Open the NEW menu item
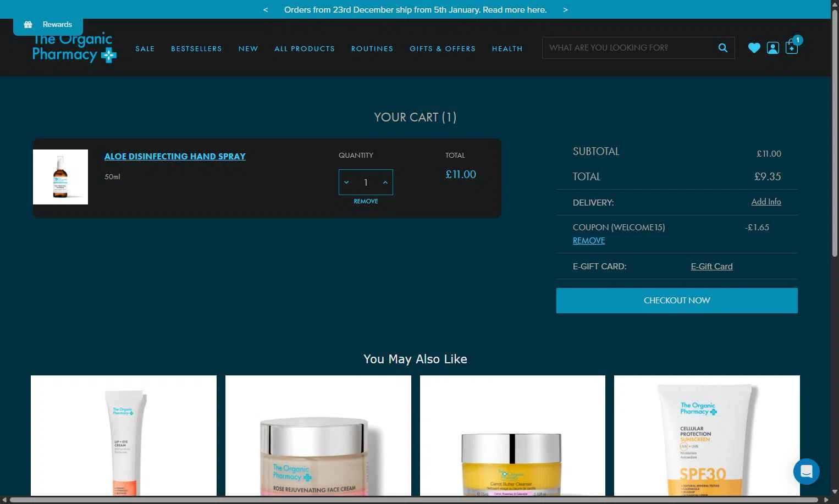839x504 pixels. [x=248, y=48]
